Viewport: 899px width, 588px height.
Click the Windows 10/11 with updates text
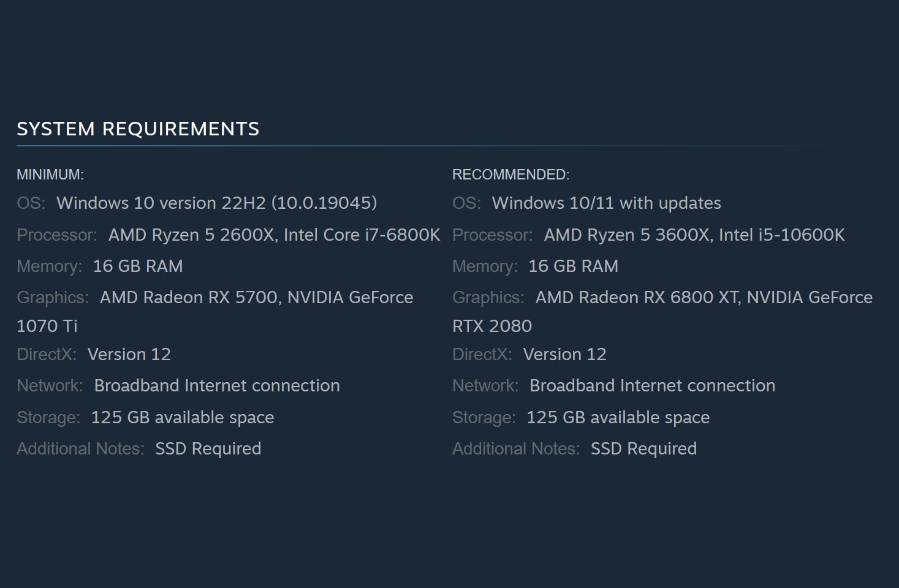(x=606, y=203)
